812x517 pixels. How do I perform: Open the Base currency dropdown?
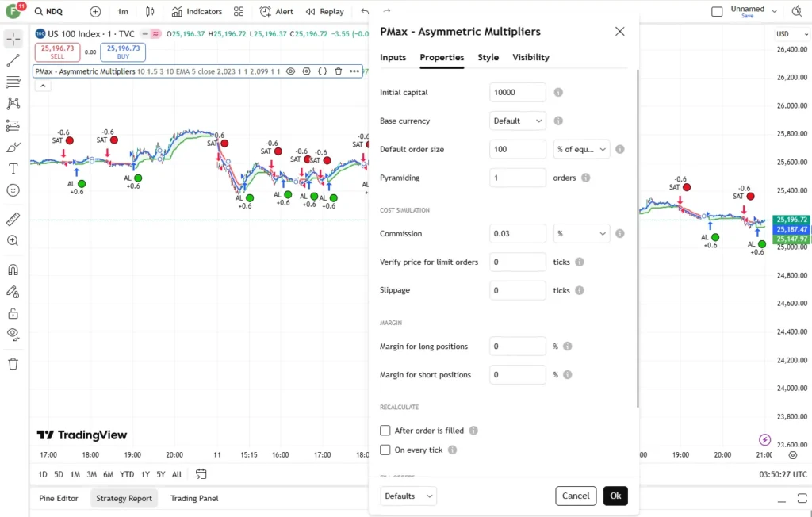coord(517,121)
